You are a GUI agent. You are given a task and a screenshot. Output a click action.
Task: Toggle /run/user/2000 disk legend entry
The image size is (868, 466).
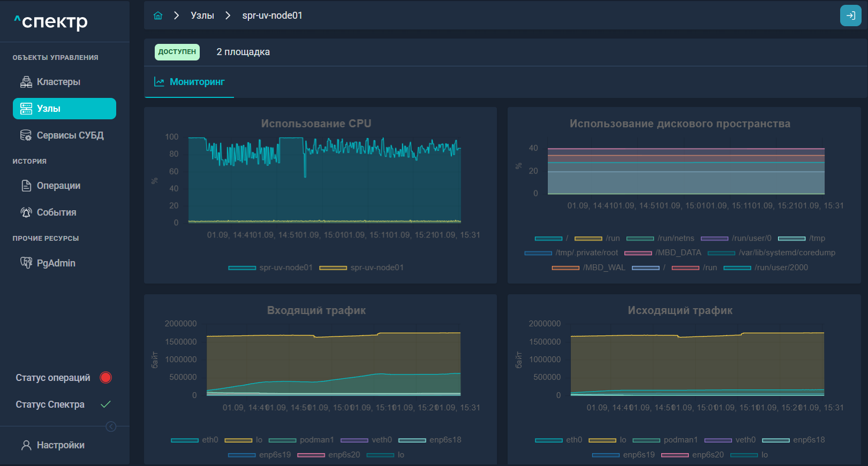(766, 268)
